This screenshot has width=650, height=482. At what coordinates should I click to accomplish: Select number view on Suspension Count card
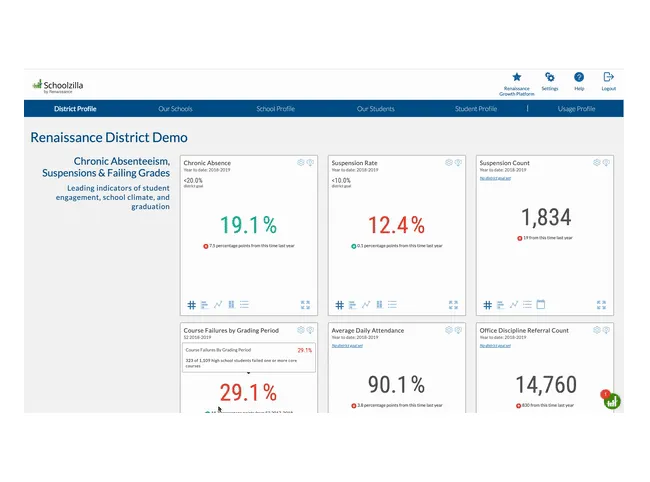click(488, 305)
